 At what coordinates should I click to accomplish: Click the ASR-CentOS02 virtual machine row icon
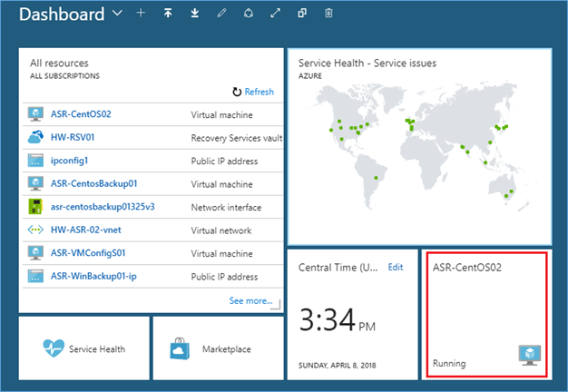pyautogui.click(x=35, y=114)
